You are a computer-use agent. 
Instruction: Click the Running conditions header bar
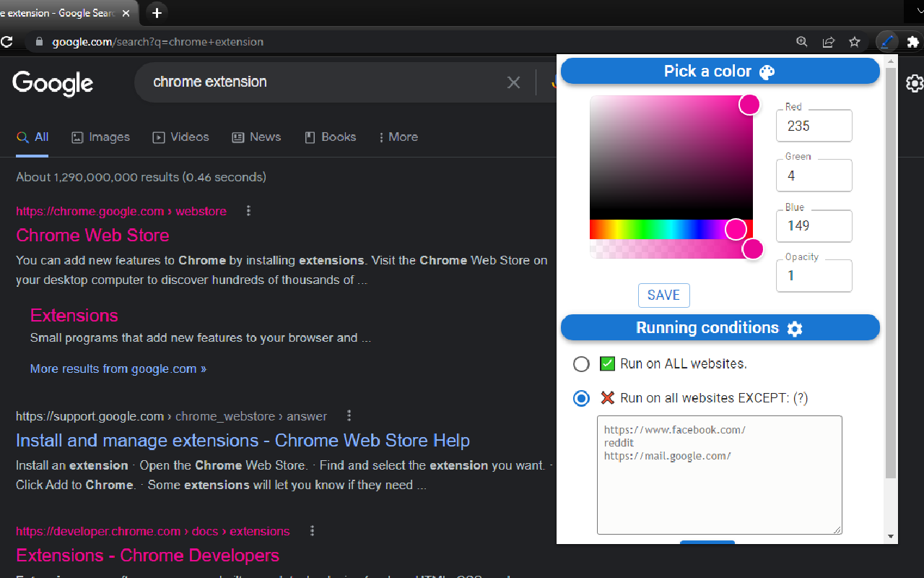(x=720, y=328)
